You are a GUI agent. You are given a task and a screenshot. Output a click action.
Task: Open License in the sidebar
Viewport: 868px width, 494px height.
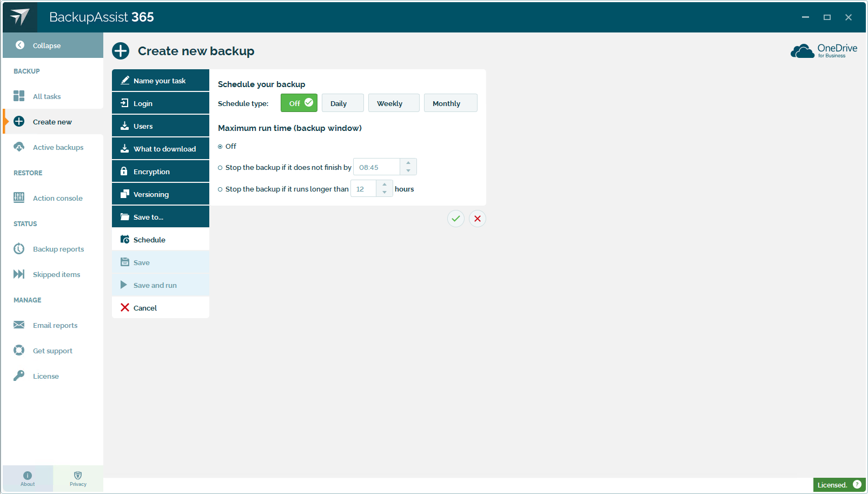[x=53, y=376]
